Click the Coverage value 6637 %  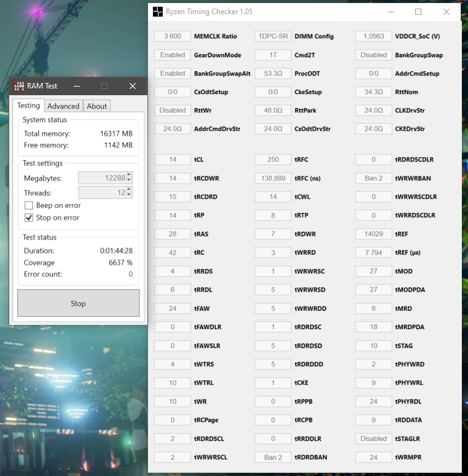pyautogui.click(x=120, y=263)
